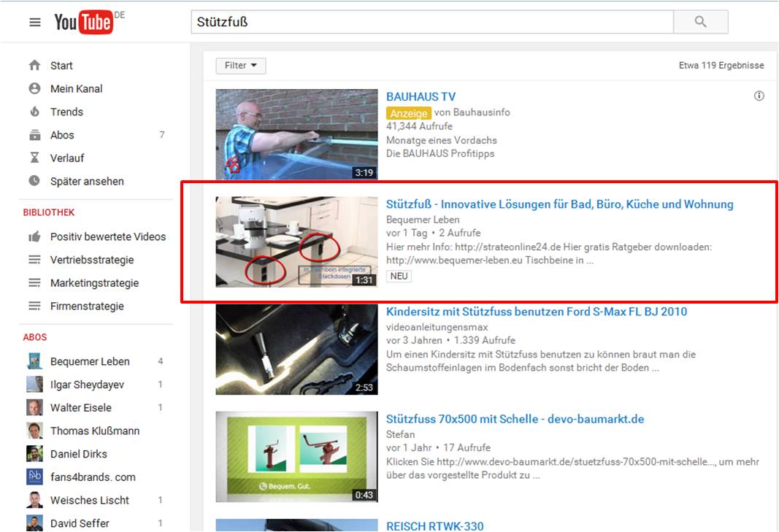
Task: Open the hamburger guide menu
Action: (35, 23)
